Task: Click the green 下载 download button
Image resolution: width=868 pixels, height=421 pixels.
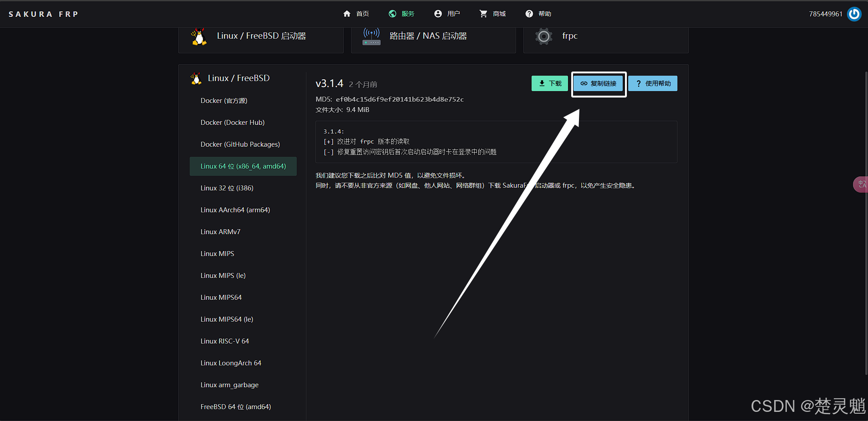Action: [550, 83]
